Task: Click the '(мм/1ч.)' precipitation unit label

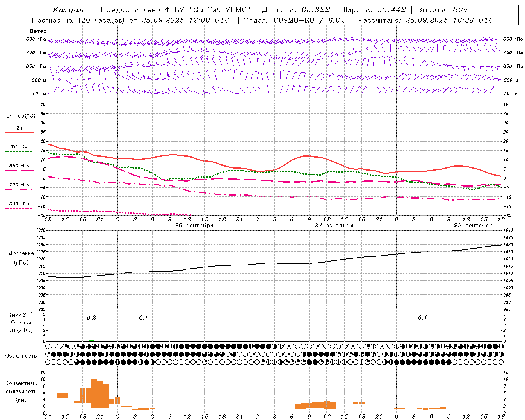Action: [x=21, y=330]
